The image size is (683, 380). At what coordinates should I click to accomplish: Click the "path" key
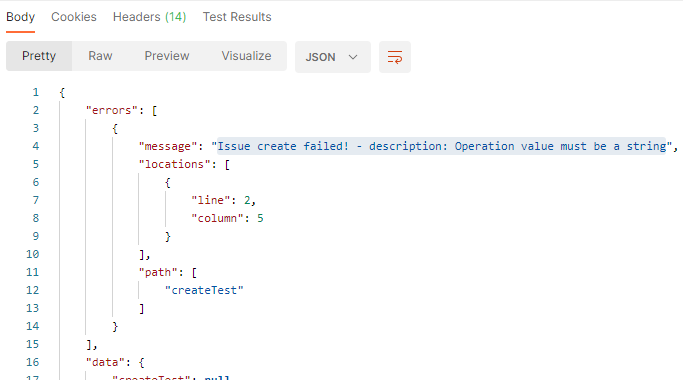pyautogui.click(x=158, y=272)
